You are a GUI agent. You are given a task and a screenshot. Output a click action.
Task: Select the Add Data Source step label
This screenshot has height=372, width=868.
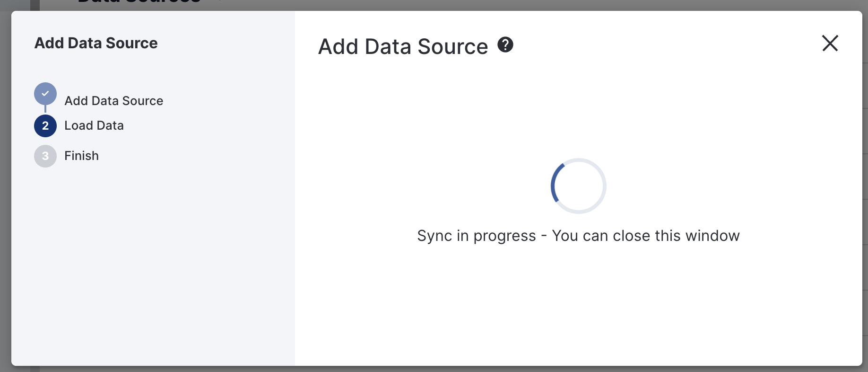click(113, 101)
